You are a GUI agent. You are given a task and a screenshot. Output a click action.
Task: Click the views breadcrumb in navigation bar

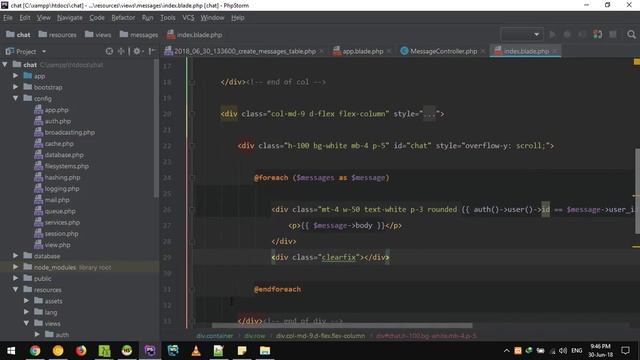(98, 35)
